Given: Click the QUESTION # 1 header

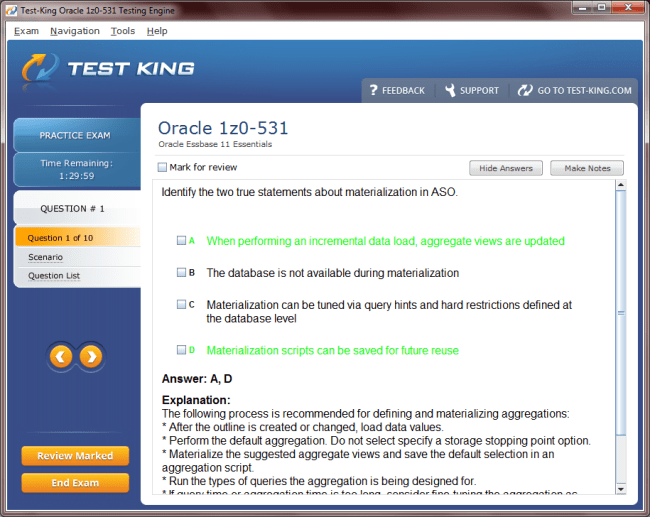Looking at the screenshot, I should (x=77, y=208).
